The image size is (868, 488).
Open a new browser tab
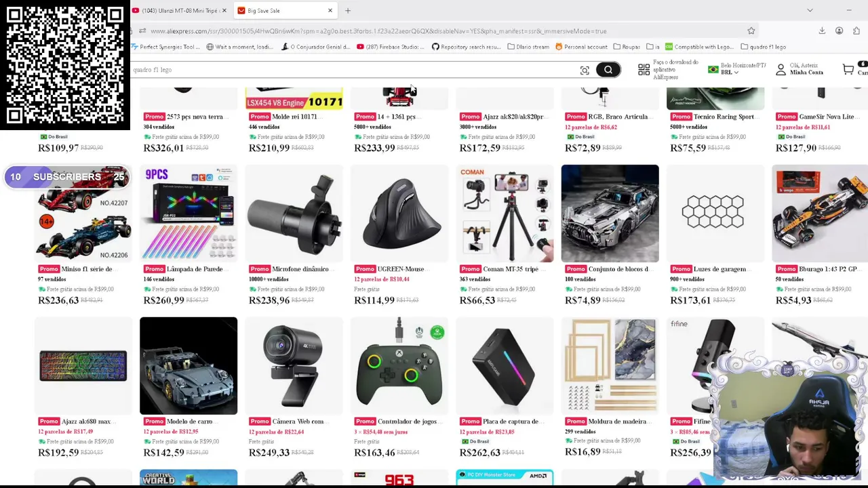pyautogui.click(x=348, y=11)
